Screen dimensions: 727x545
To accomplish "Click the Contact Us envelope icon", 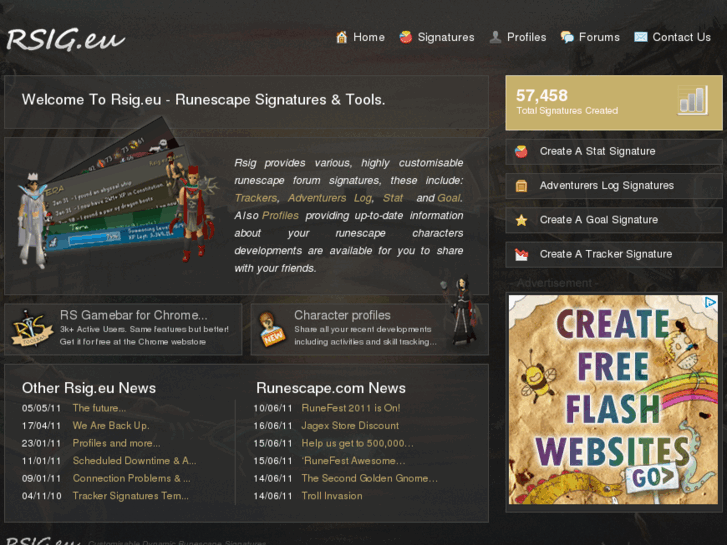I will [641, 37].
